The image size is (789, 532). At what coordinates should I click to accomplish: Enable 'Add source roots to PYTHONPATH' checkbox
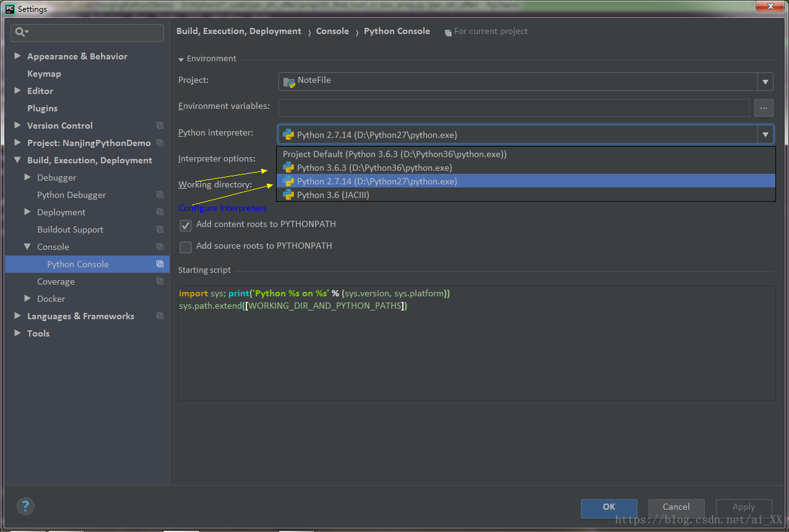186,247
